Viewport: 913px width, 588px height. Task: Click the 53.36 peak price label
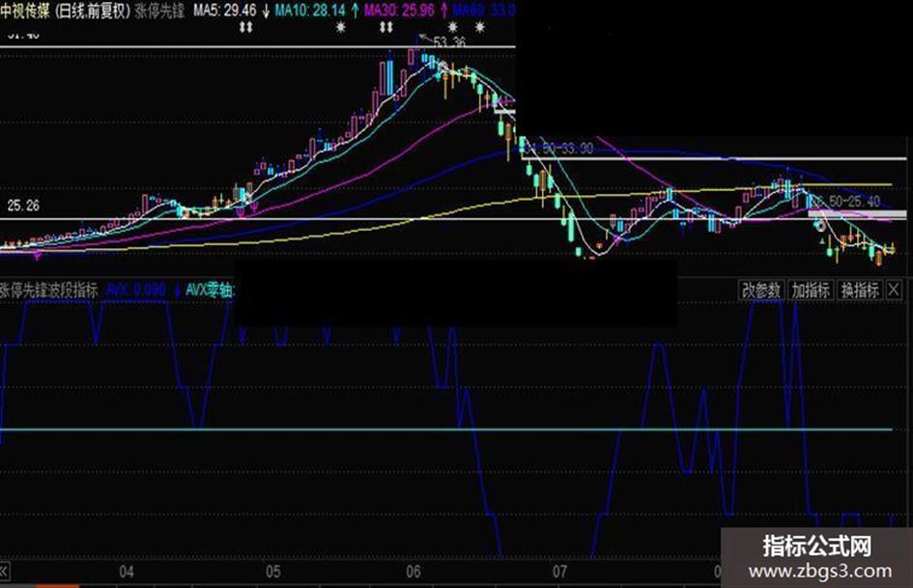(449, 42)
